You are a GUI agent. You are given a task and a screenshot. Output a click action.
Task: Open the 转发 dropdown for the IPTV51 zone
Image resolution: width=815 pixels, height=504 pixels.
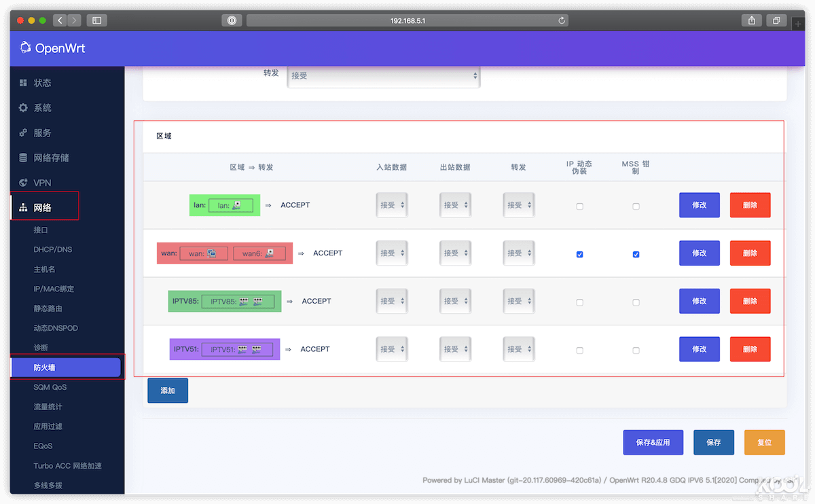point(518,348)
